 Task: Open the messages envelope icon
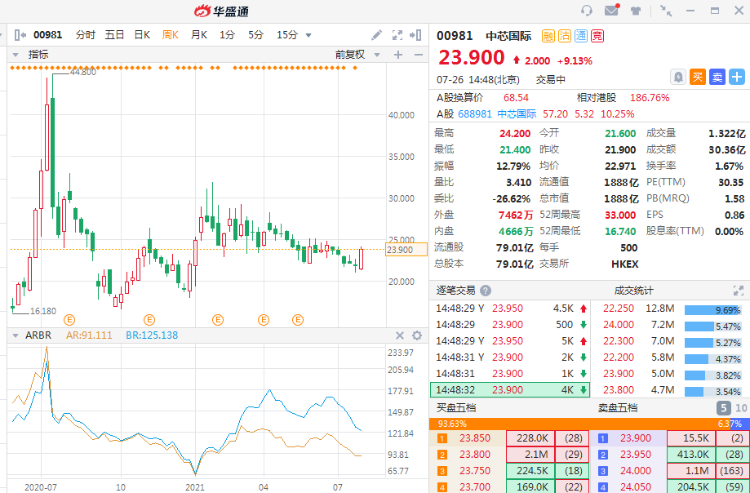(611, 10)
